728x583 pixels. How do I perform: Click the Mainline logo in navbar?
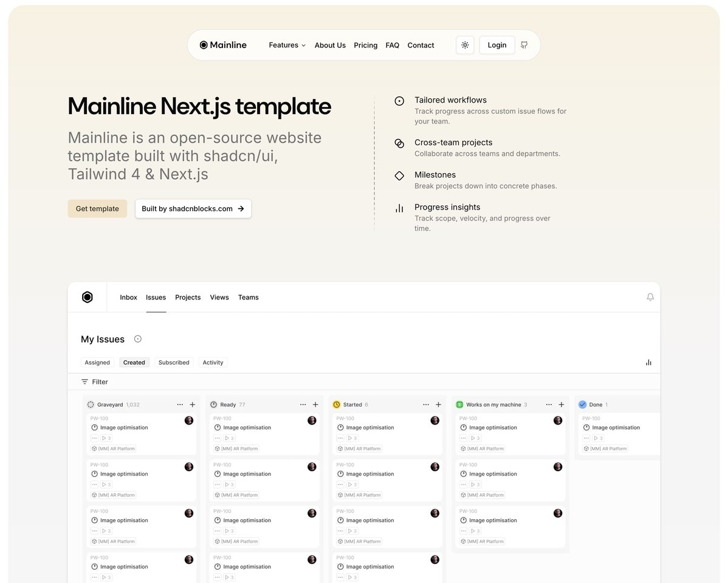223,45
